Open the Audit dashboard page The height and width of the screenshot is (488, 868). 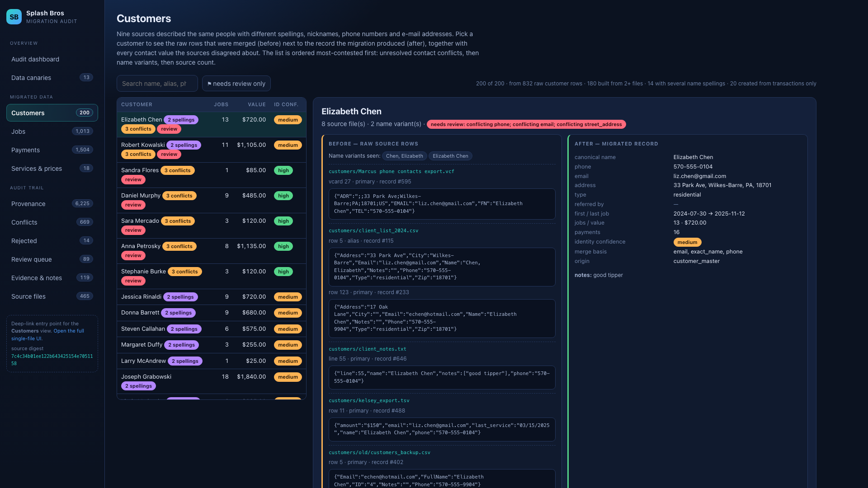point(52,59)
